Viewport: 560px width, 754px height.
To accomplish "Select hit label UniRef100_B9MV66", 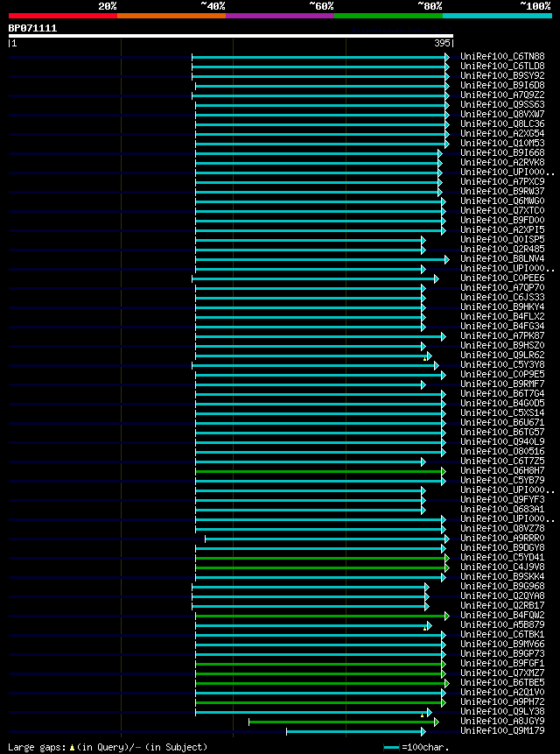I will (503, 644).
